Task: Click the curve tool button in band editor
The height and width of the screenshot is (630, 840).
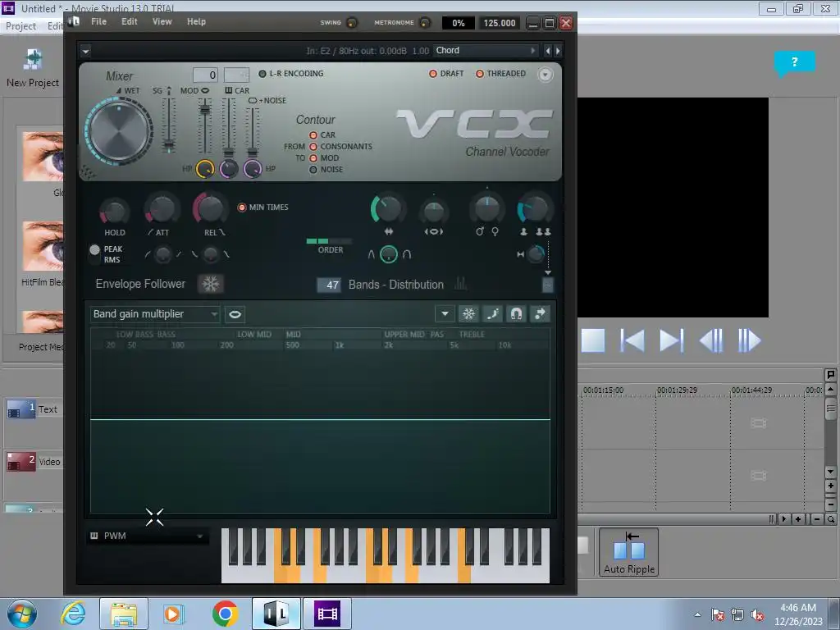Action: 492,314
